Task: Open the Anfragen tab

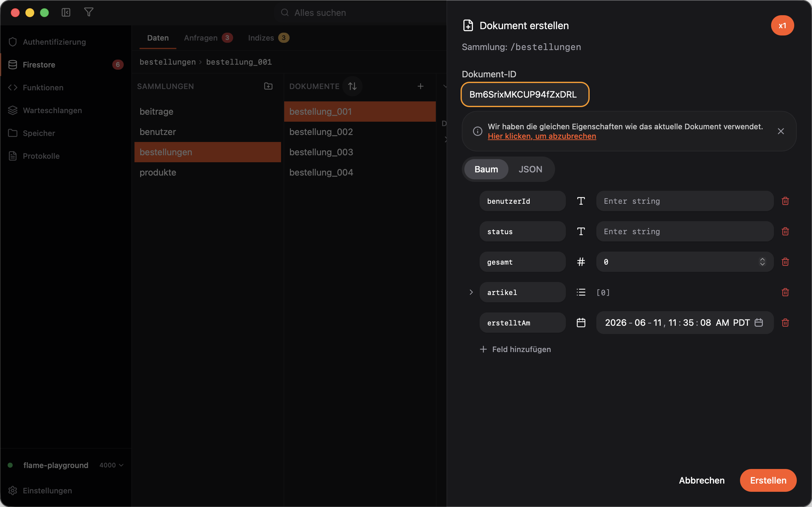Action: click(x=208, y=38)
